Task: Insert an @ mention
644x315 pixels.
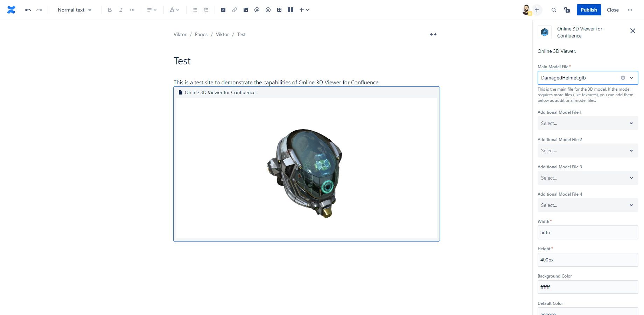Action: pyautogui.click(x=257, y=10)
